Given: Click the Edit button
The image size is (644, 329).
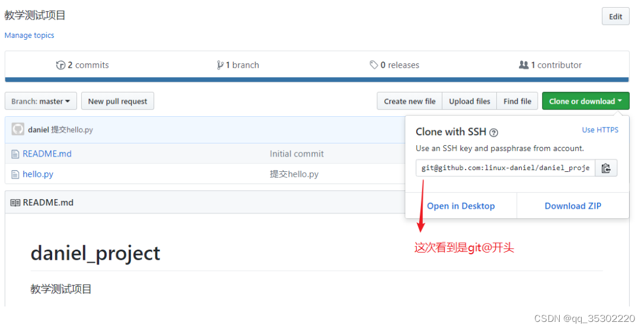Looking at the screenshot, I should [616, 17].
